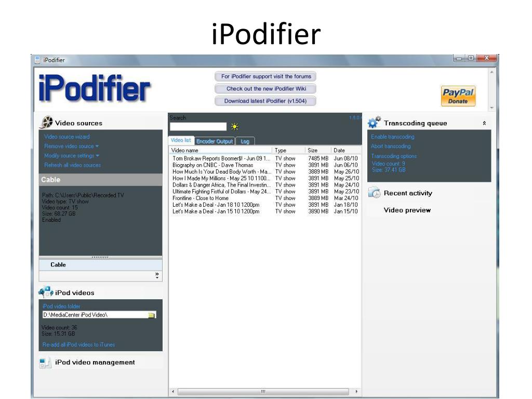
Task: Click the header banner scroll up arrow
Action: 491,72
